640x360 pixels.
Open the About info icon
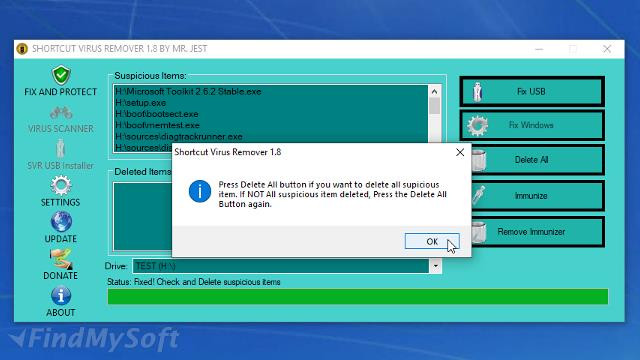[61, 296]
